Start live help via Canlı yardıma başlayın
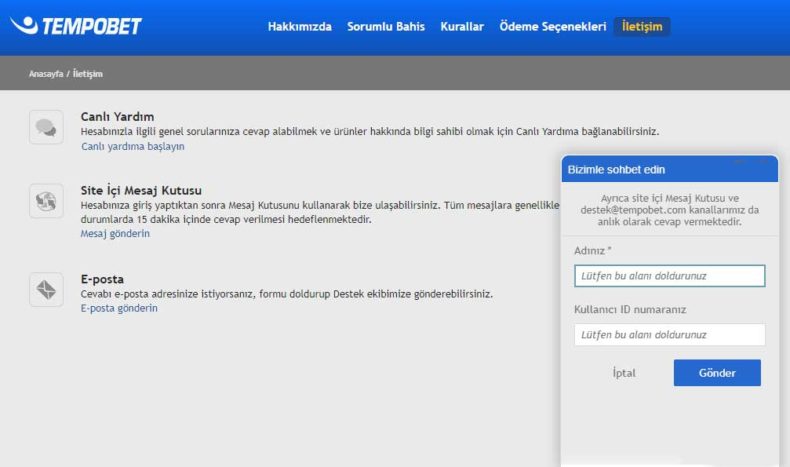 tap(133, 147)
